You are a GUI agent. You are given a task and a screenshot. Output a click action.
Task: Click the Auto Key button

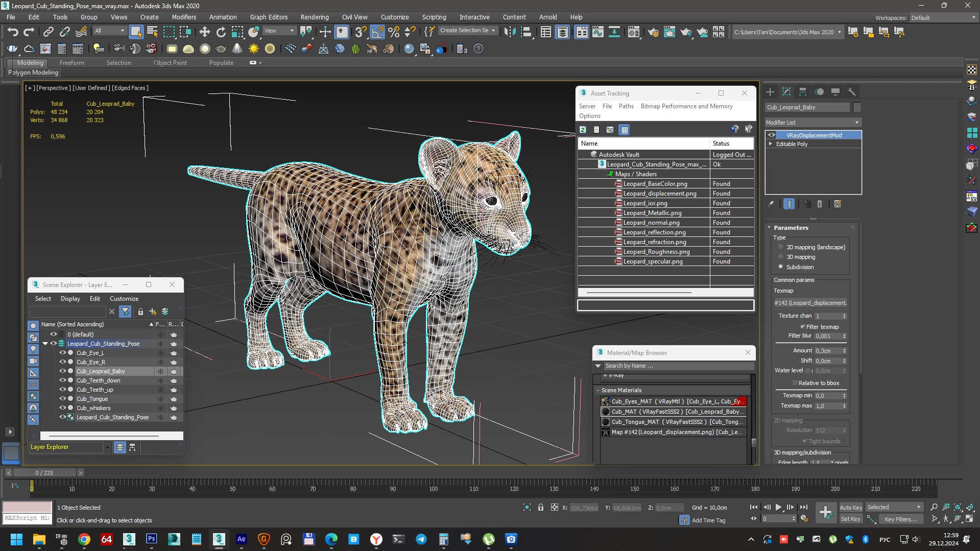coord(851,507)
